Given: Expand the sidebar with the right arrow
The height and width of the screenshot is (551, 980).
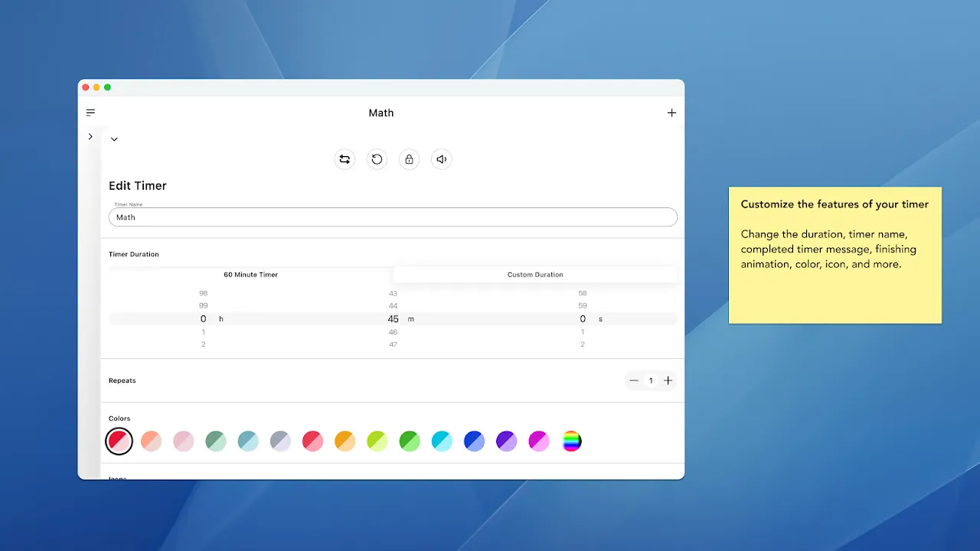Looking at the screenshot, I should pyautogui.click(x=90, y=136).
